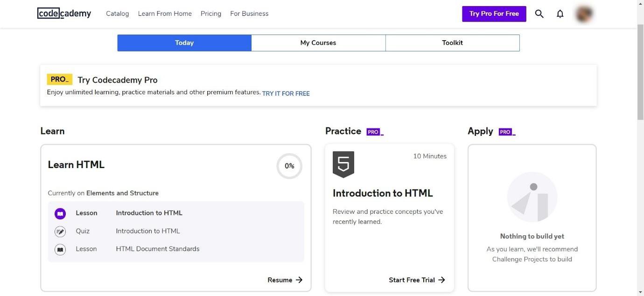Switch to the Toolkit tab

point(453,42)
